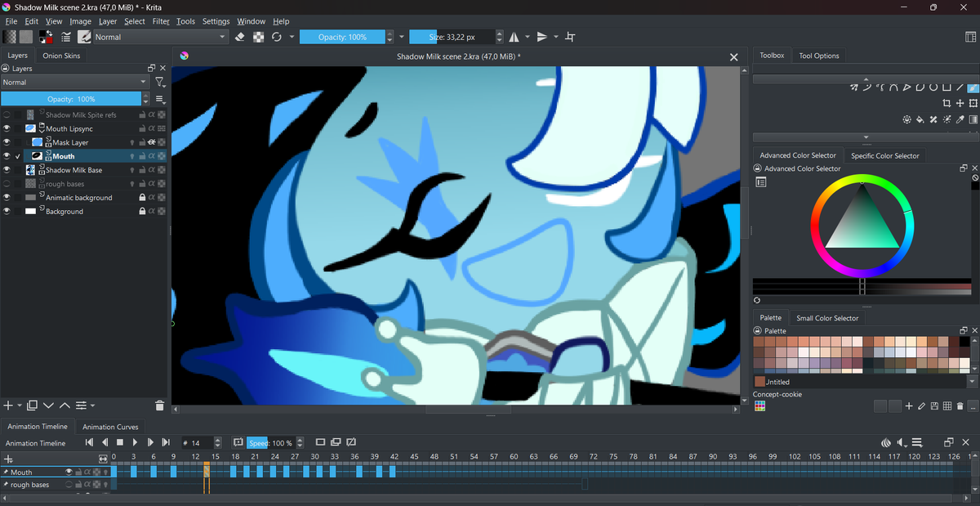Open the Settings menu
980x506 pixels.
(216, 21)
